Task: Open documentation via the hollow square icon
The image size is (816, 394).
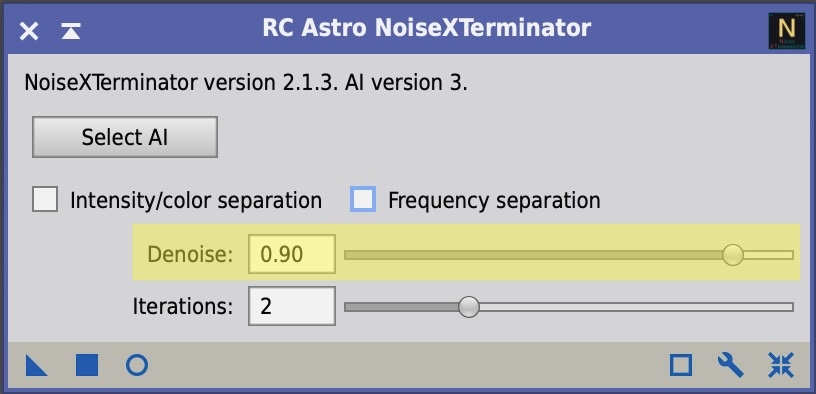Action: [681, 365]
